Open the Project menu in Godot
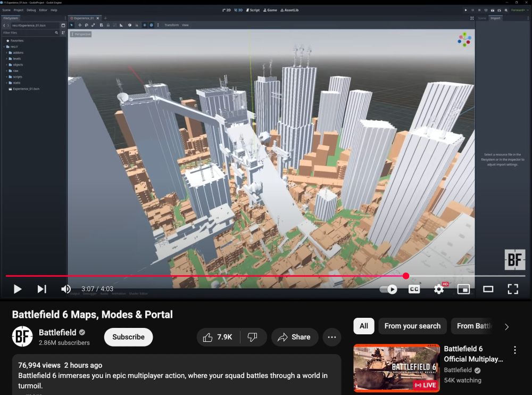This screenshot has width=532, height=395. tap(19, 10)
